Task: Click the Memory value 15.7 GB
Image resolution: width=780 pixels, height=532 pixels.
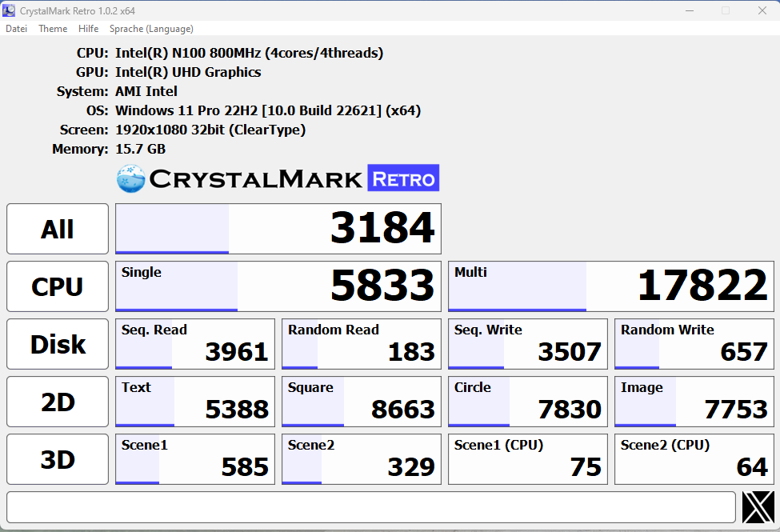Action: [x=140, y=149]
